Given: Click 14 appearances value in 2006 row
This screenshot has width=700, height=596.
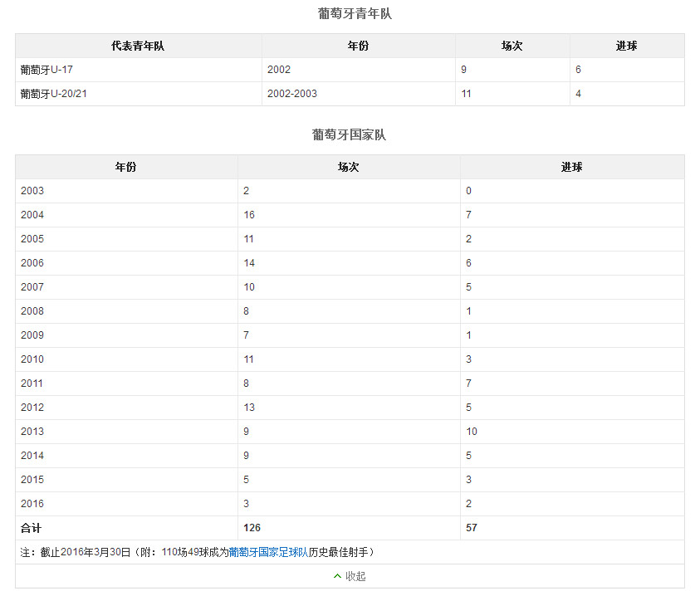Looking at the screenshot, I should pyautogui.click(x=249, y=263).
